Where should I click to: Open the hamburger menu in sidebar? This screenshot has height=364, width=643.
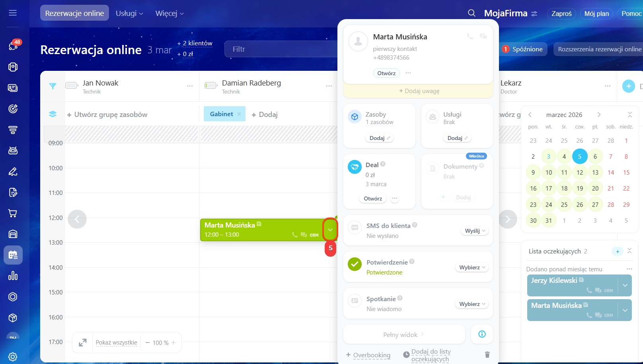point(13,13)
